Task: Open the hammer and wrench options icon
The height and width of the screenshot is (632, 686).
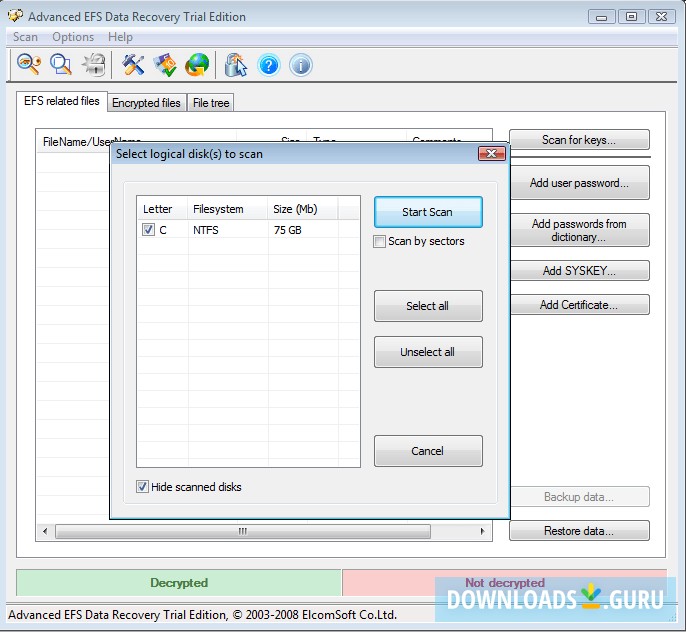Action: coord(133,65)
